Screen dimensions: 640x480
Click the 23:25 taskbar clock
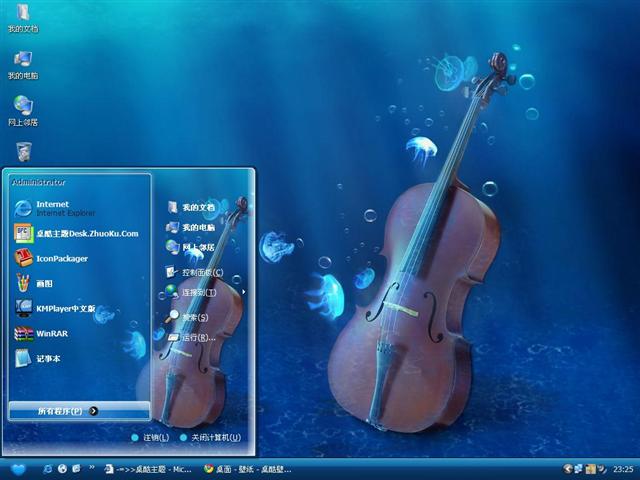(623, 469)
